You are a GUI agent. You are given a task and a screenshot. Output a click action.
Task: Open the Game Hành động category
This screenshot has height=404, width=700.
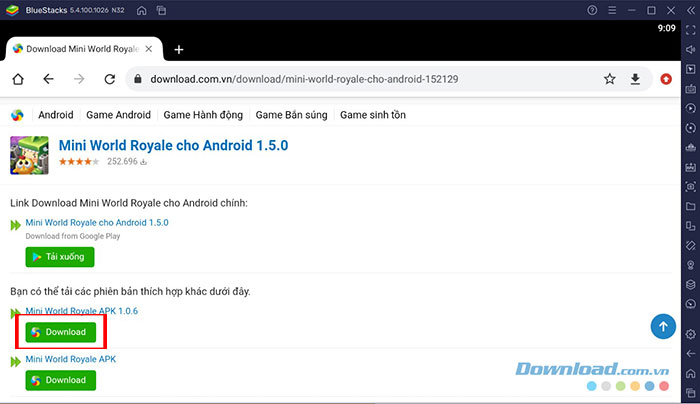(203, 115)
